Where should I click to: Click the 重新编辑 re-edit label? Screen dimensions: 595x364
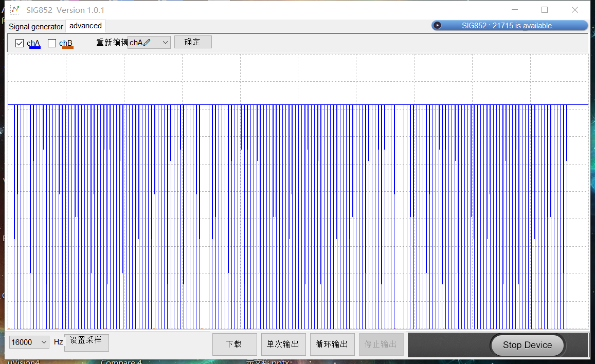click(x=112, y=43)
